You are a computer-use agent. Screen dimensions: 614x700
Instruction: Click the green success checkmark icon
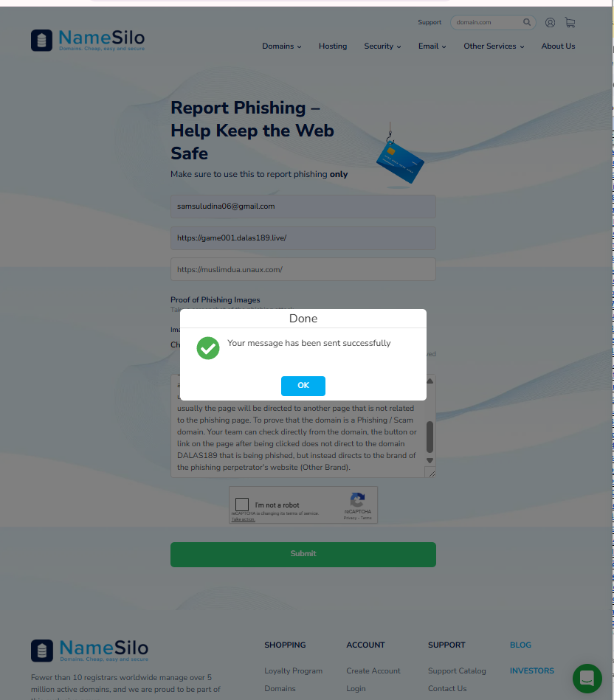coord(208,348)
